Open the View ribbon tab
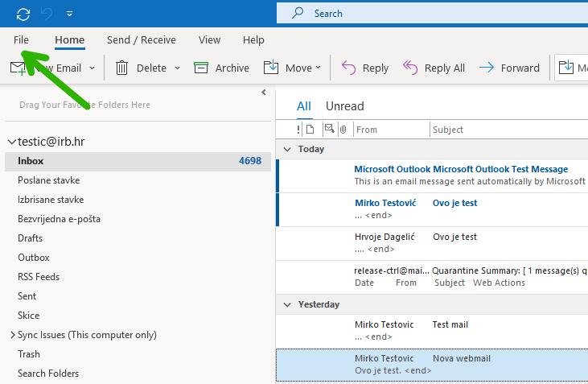The height and width of the screenshot is (384, 588). pos(209,39)
